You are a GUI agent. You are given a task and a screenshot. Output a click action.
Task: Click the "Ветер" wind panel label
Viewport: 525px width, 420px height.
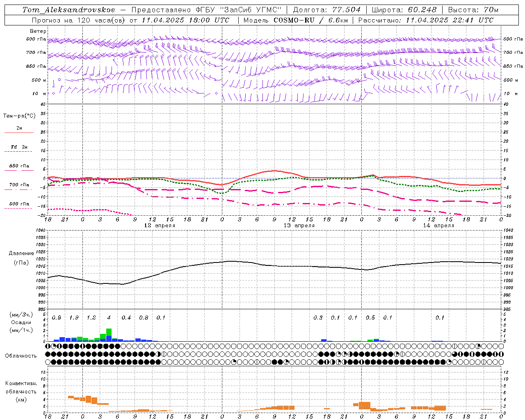pyautogui.click(x=38, y=31)
